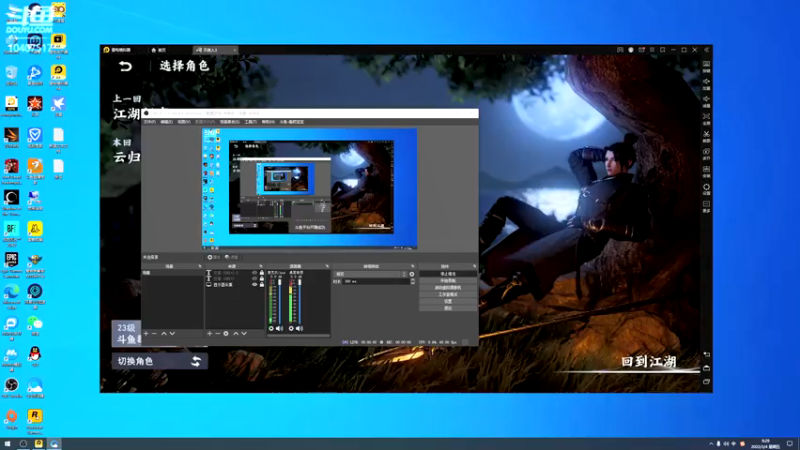
Task: Toggle visibility of the second text source
Action: 255,279
